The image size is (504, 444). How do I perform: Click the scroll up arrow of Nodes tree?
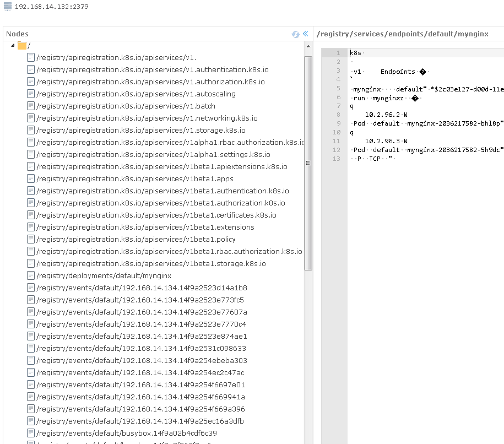tap(308, 46)
